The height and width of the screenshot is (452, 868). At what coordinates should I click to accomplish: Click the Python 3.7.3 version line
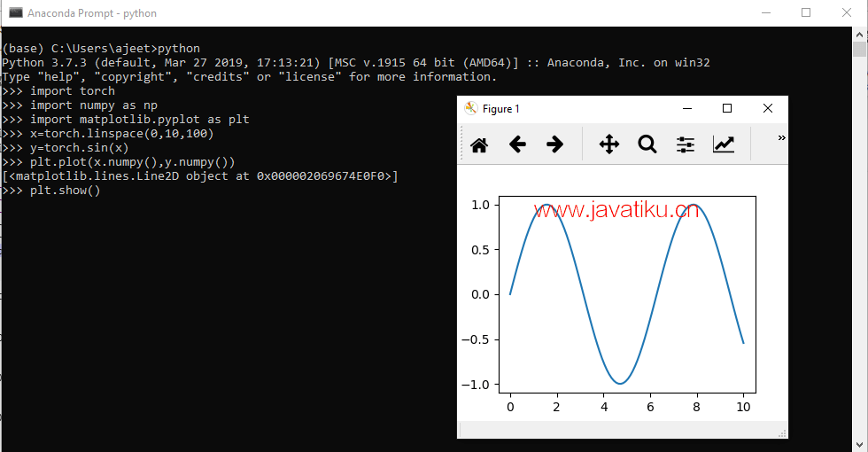[356, 63]
